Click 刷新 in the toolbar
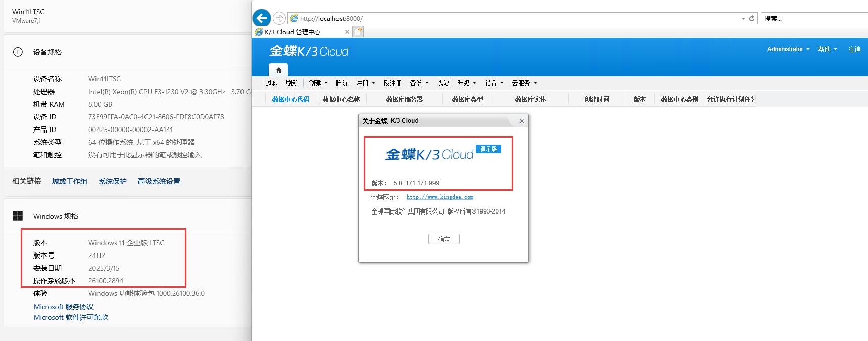Viewport: 868px width, 341px height. click(x=292, y=83)
